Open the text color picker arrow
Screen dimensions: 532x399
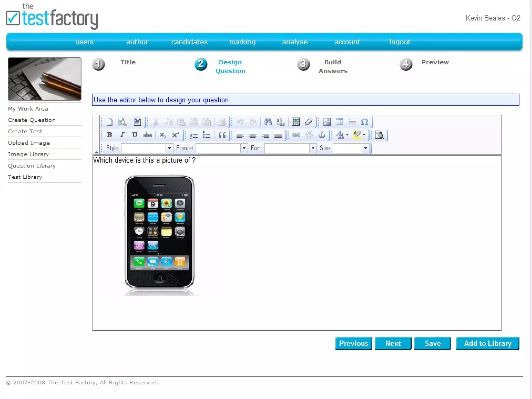pos(347,135)
